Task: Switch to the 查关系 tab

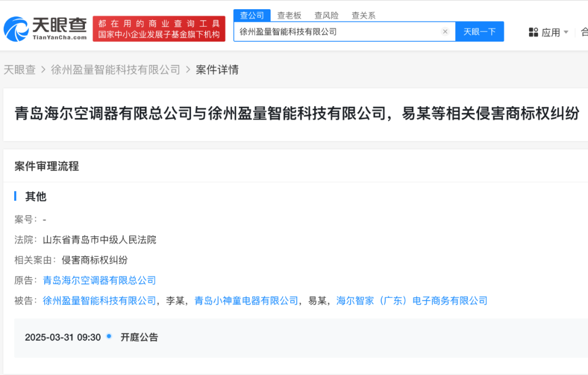Action: point(363,15)
